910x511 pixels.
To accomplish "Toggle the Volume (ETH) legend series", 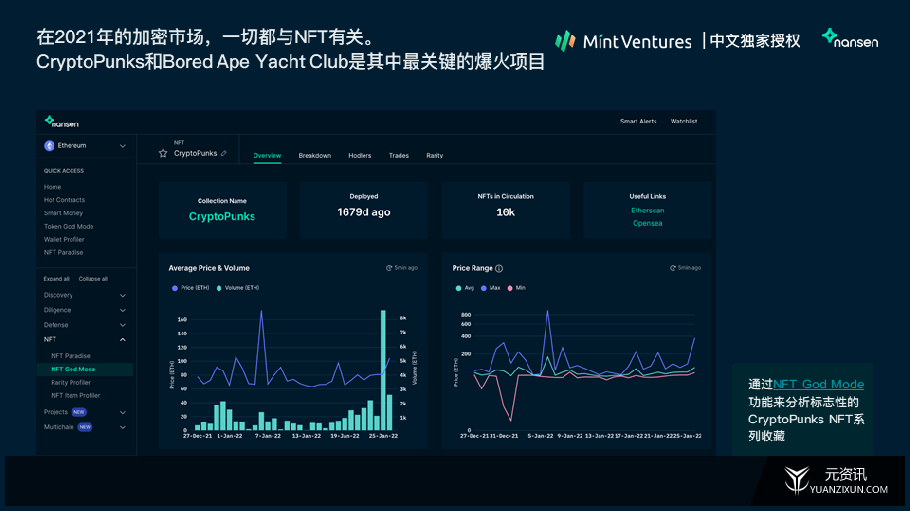I will [x=237, y=288].
